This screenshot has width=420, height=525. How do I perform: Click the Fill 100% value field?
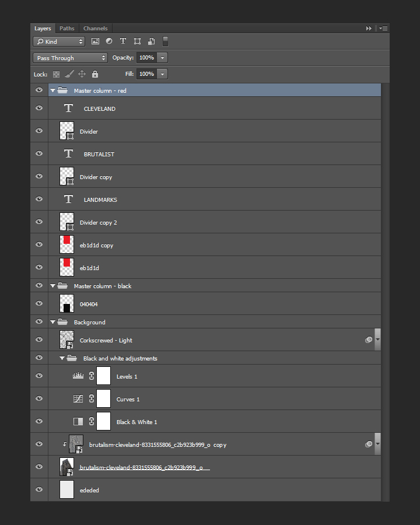146,74
